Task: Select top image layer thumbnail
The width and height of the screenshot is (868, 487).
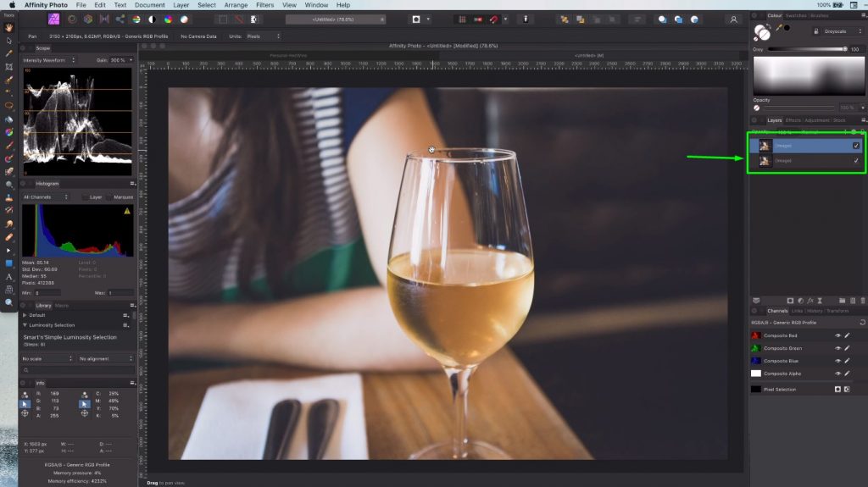Action: [765, 146]
